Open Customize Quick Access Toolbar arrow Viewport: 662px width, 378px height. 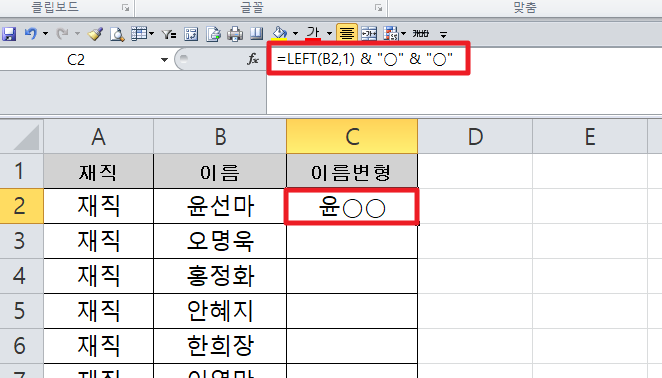[443, 35]
